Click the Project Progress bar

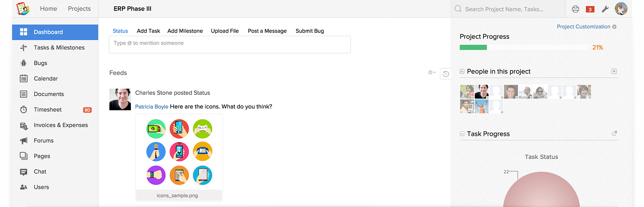coord(524,47)
